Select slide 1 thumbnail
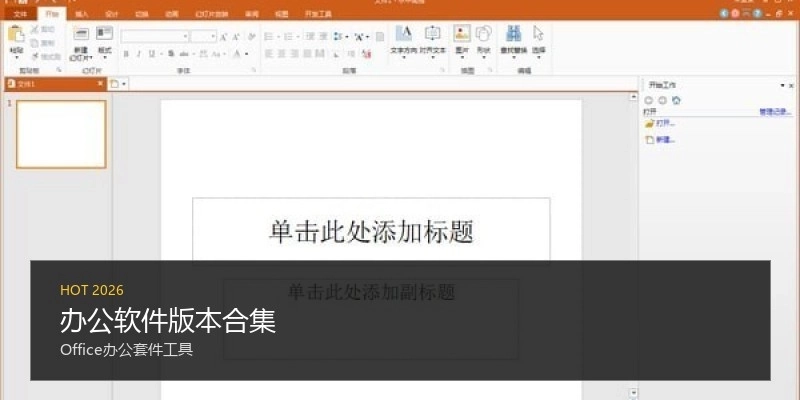 pos(61,134)
